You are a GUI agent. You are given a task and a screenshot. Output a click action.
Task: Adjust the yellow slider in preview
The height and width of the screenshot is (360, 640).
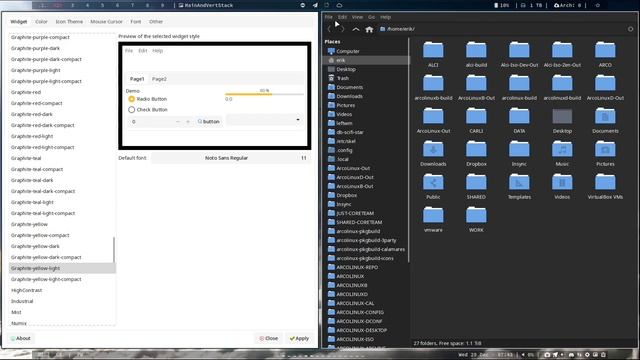(x=264, y=94)
